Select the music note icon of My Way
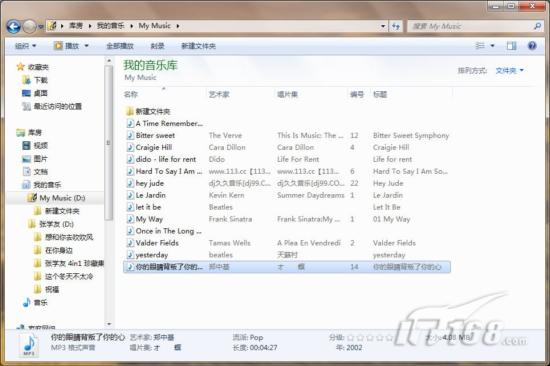Image resolution: width=550 pixels, height=366 pixels. coord(130,219)
